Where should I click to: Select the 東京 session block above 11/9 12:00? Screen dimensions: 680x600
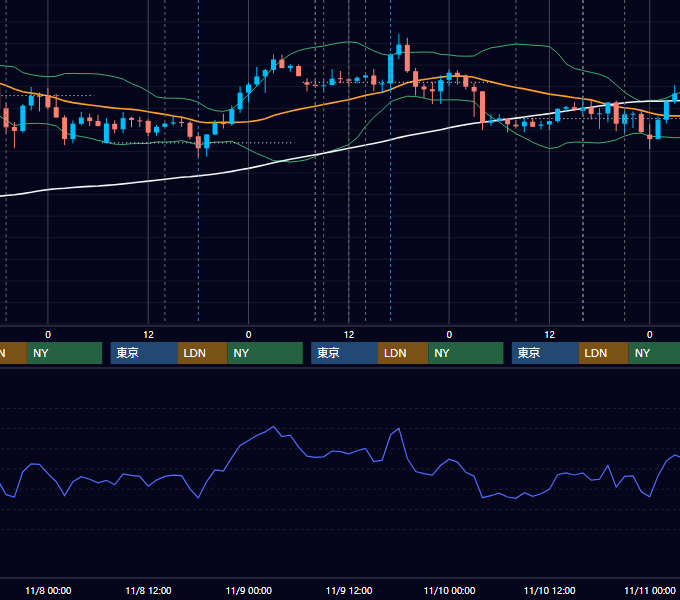click(x=344, y=353)
